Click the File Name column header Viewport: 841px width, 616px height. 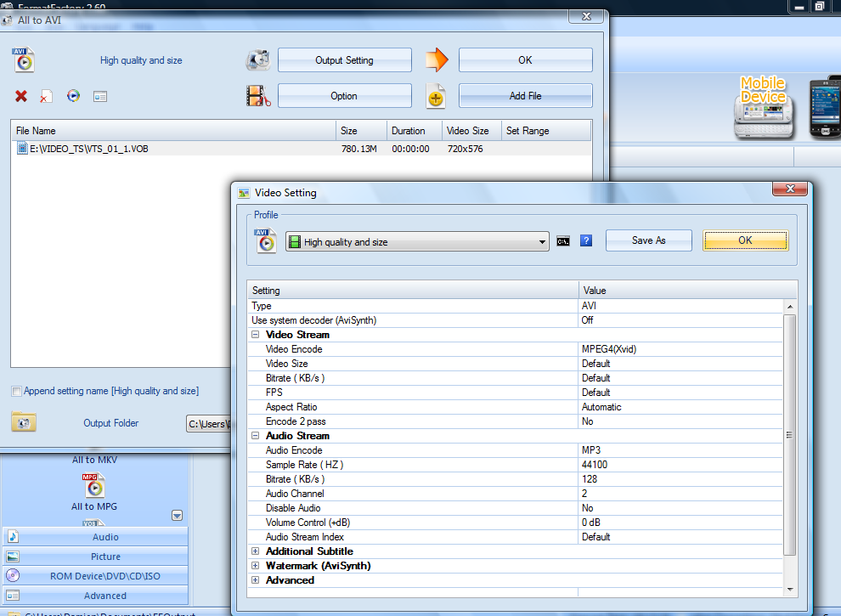tap(173, 131)
